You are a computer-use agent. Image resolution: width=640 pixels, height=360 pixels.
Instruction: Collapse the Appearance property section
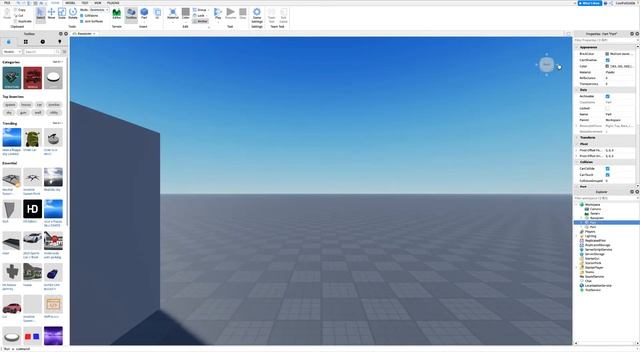[x=577, y=47]
